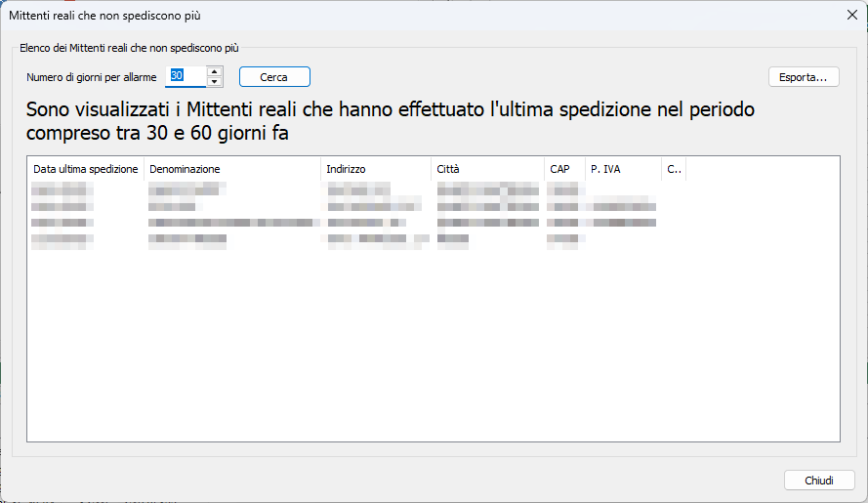868x503 pixels.
Task: Click the Cerca button
Action: coord(274,76)
